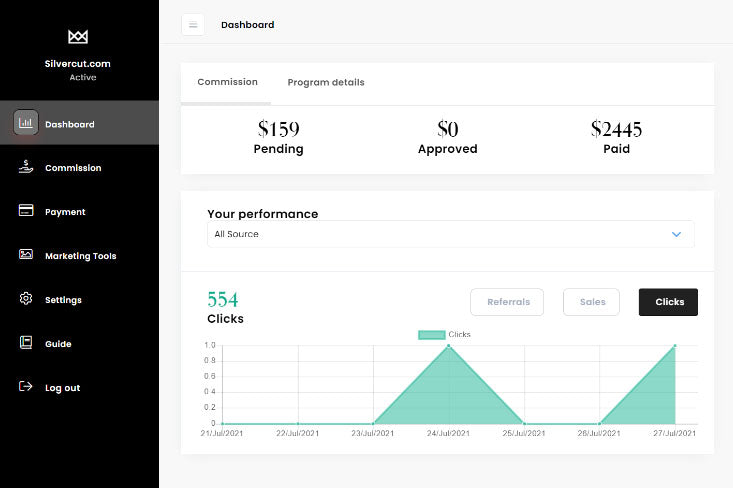Click the Dashboard bar chart icon
Screen dimensions: 733x488
point(26,124)
